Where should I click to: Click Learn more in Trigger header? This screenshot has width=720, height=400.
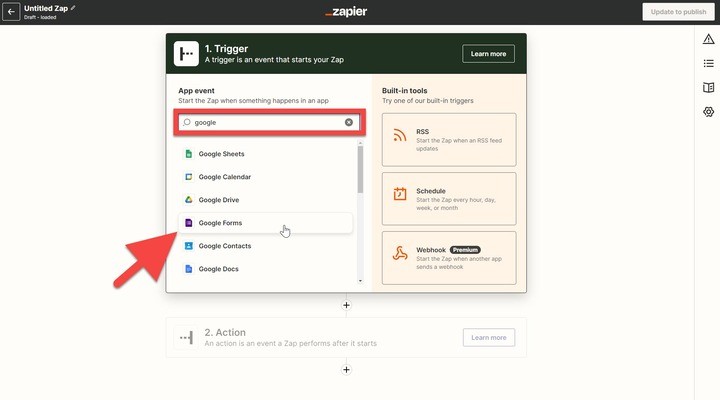488,54
